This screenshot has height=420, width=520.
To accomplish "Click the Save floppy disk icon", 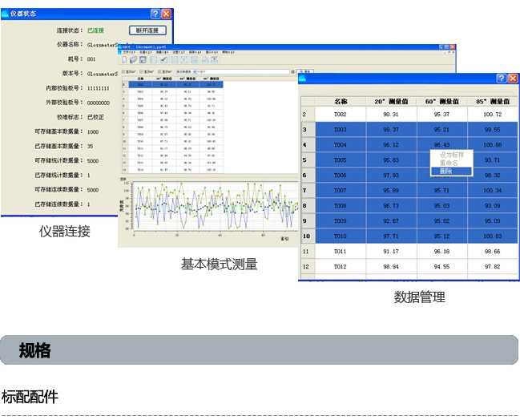I will [x=143, y=60].
